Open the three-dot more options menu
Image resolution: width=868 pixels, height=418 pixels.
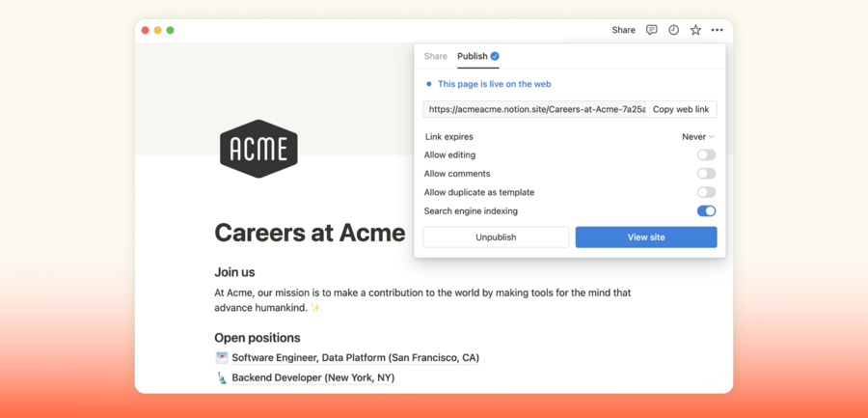717,30
